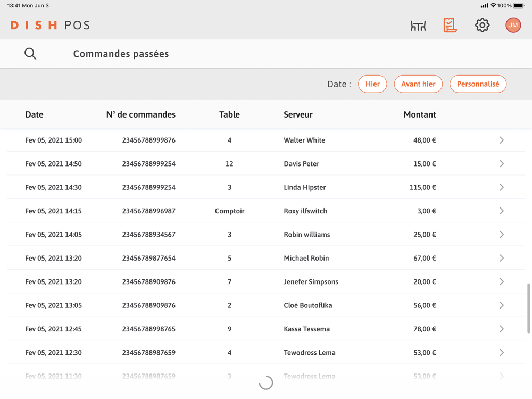
Task: Open Linda Hipster order chevron
Action: click(x=501, y=187)
